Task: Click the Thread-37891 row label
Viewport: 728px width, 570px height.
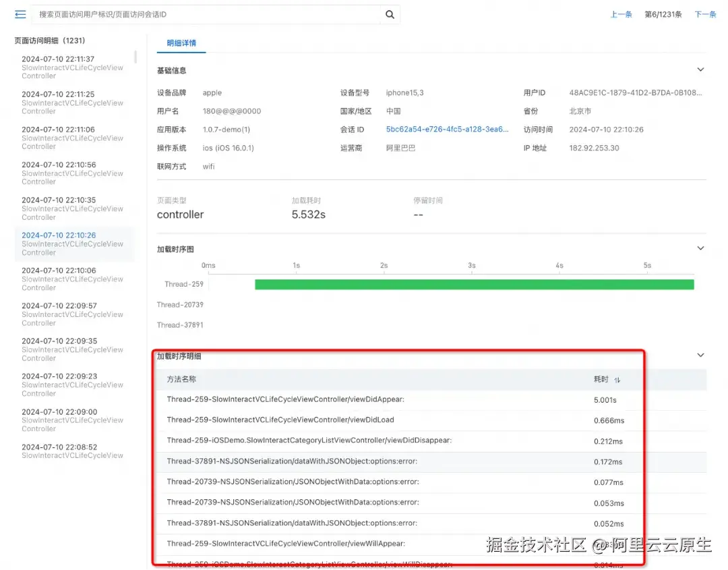Action: pyautogui.click(x=180, y=325)
